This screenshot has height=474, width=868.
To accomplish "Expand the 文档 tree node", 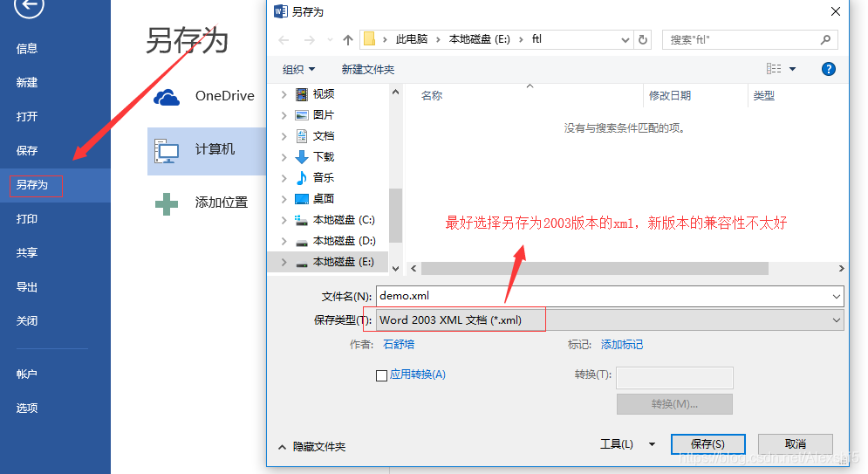I will tap(284, 136).
